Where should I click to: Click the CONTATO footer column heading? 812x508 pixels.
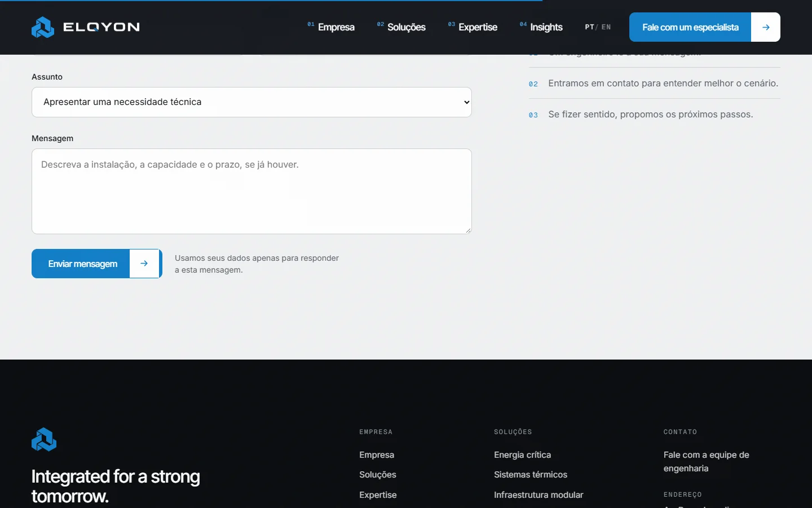tap(681, 432)
